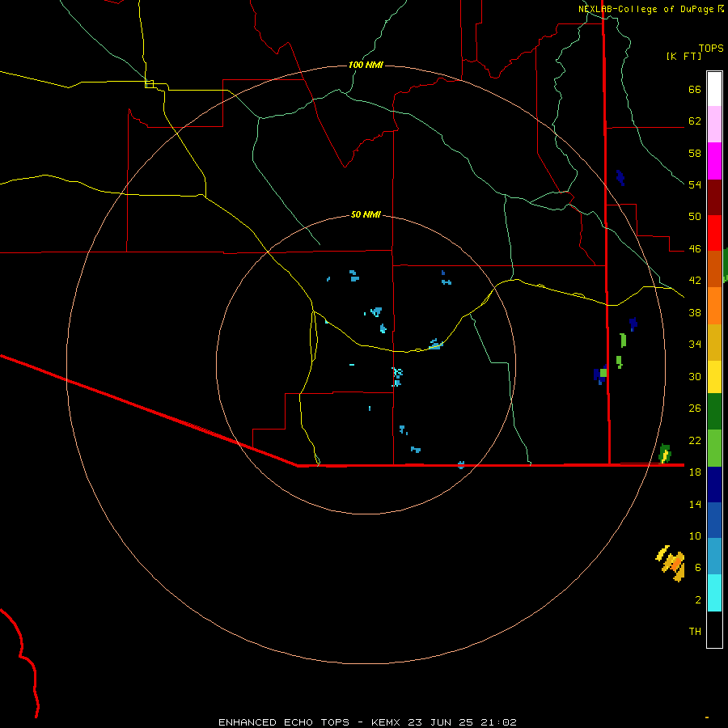Click the 46 value on legend scale
This screenshot has width=728, height=728.
695,249
